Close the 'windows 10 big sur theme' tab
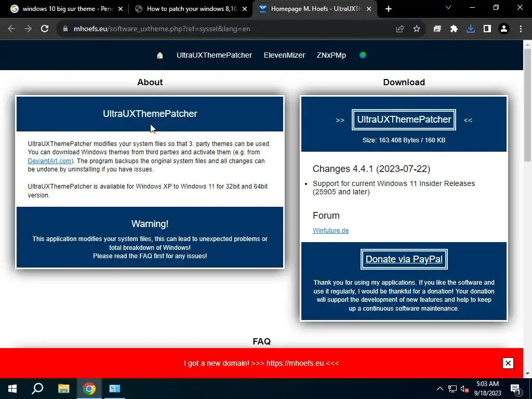The height and width of the screenshot is (399, 532). (x=121, y=9)
